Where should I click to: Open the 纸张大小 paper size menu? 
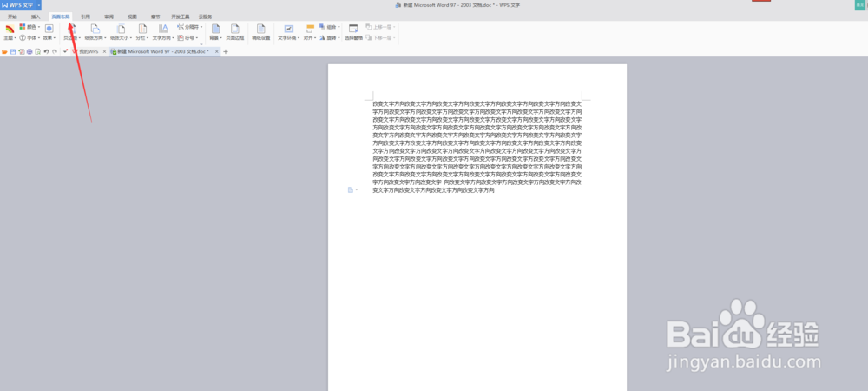point(121,32)
